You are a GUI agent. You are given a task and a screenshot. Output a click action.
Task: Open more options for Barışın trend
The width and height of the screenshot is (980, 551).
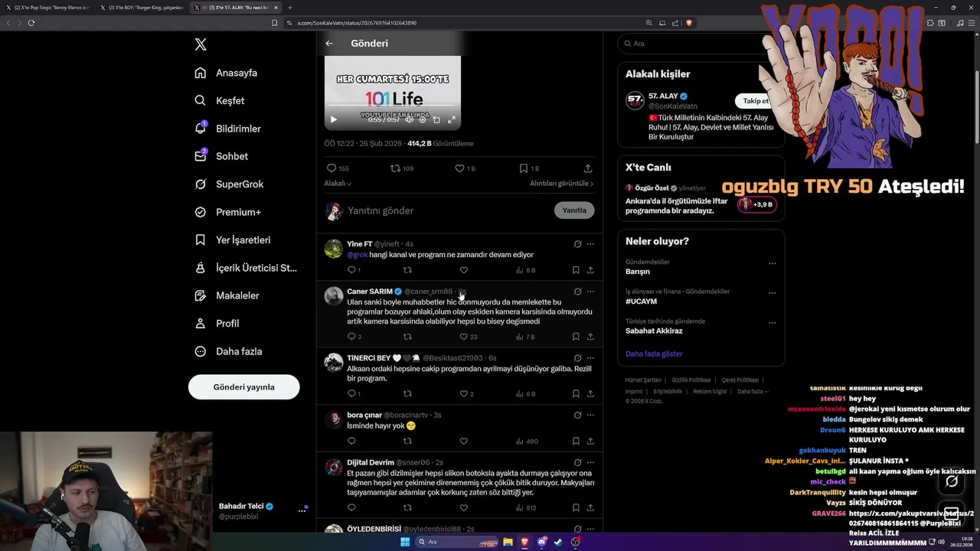pos(772,263)
